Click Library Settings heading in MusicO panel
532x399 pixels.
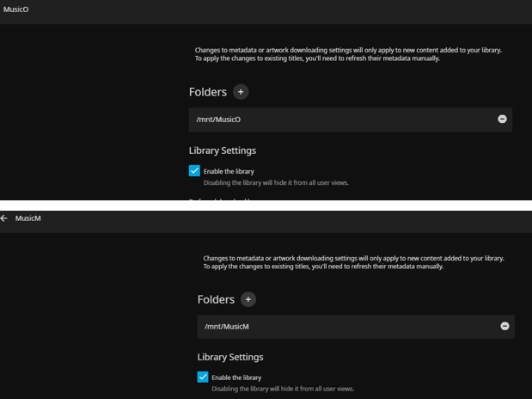click(222, 150)
